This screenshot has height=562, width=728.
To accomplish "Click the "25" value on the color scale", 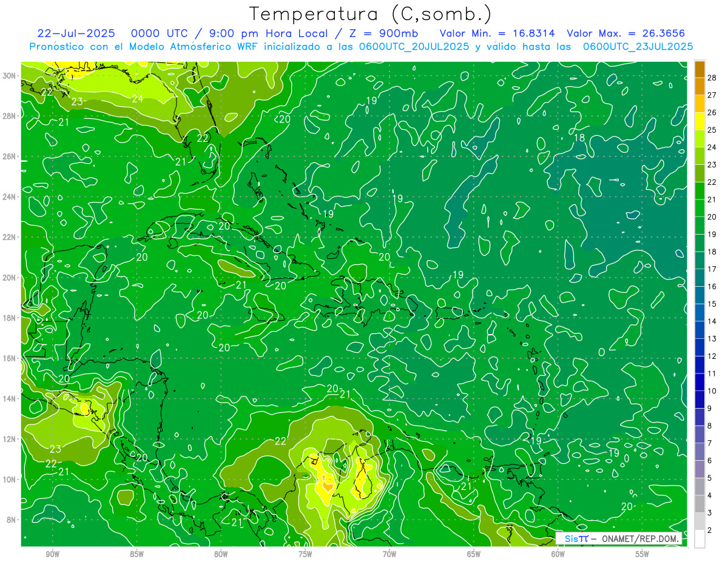I will coord(712,130).
